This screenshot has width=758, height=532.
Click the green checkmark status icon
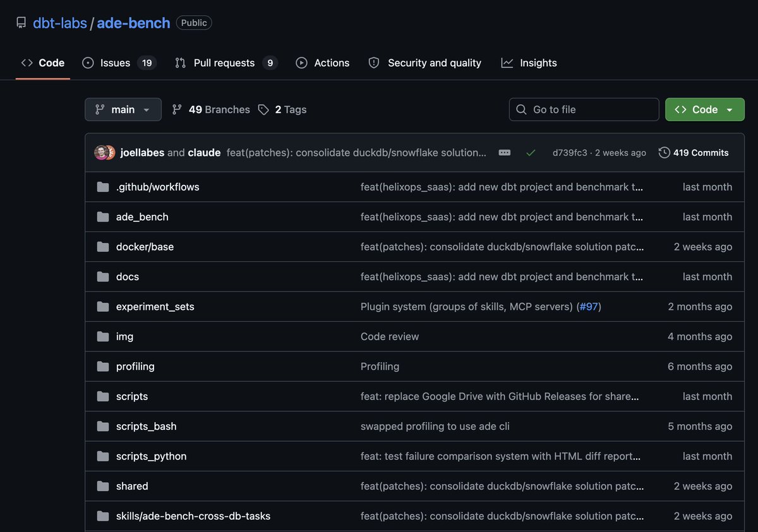pos(531,153)
